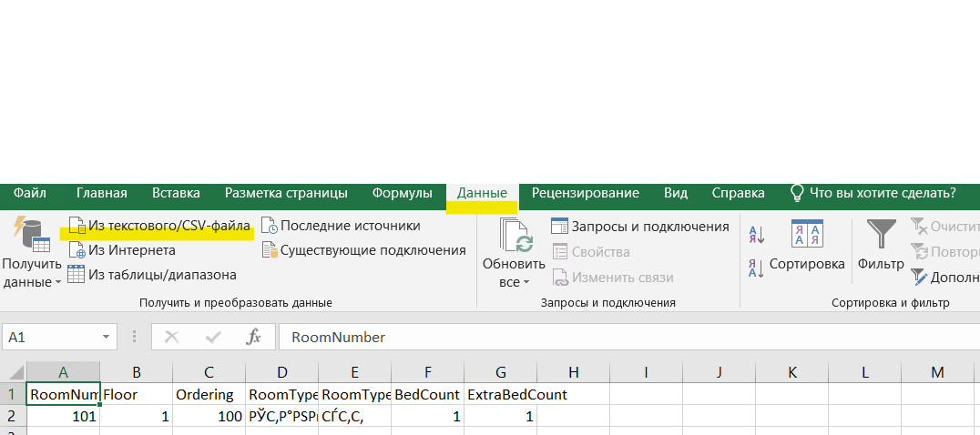
Task: Select cell D2 in the sheet
Action: click(281, 415)
